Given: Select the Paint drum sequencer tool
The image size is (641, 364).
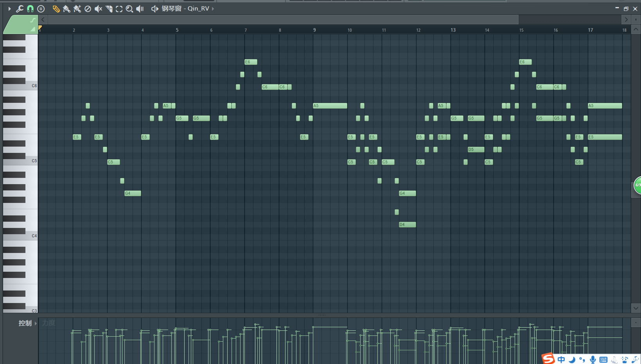Looking at the screenshot, I should (77, 9).
